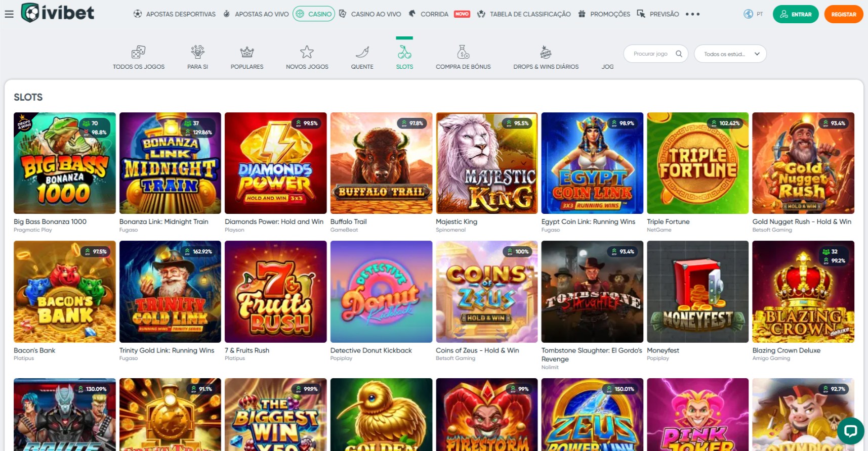Launch the Egypt Coin Link thumbnail

tap(592, 163)
